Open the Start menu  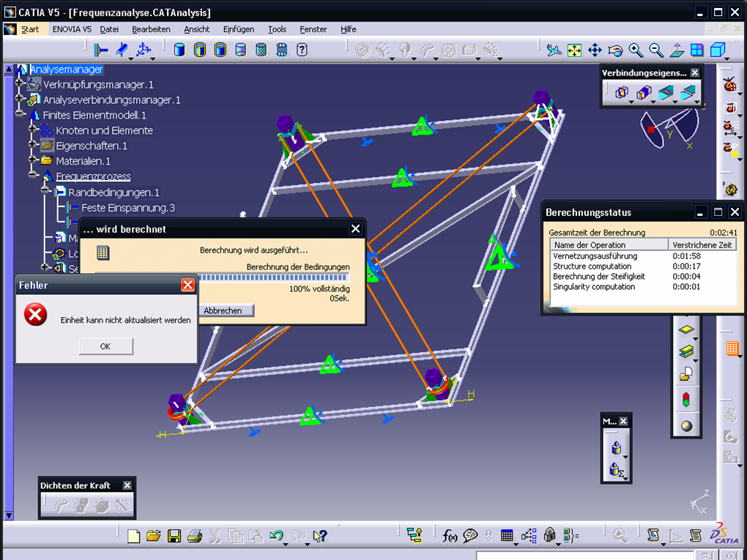30,29
